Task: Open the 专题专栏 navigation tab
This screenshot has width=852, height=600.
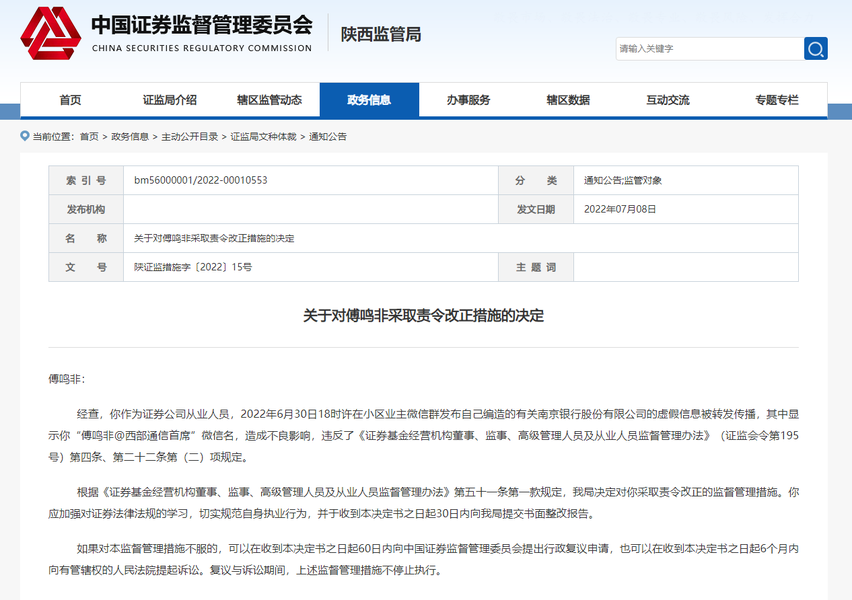Action: click(777, 100)
